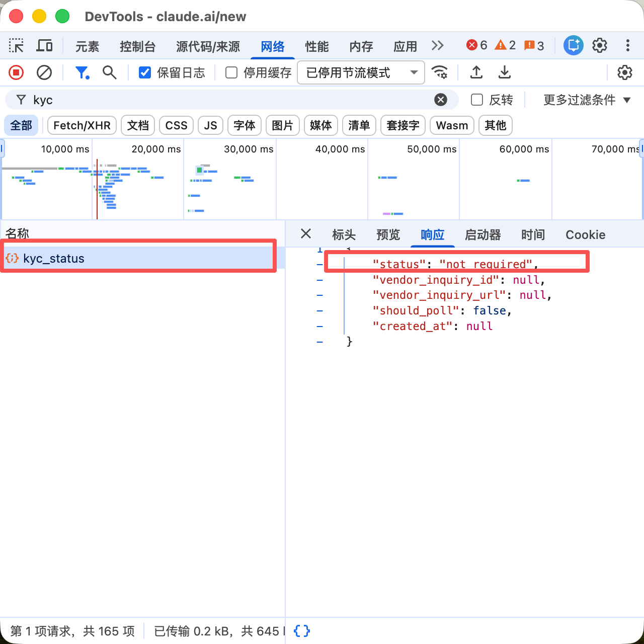
Task: Clear the kyc filter text
Action: pos(441,100)
